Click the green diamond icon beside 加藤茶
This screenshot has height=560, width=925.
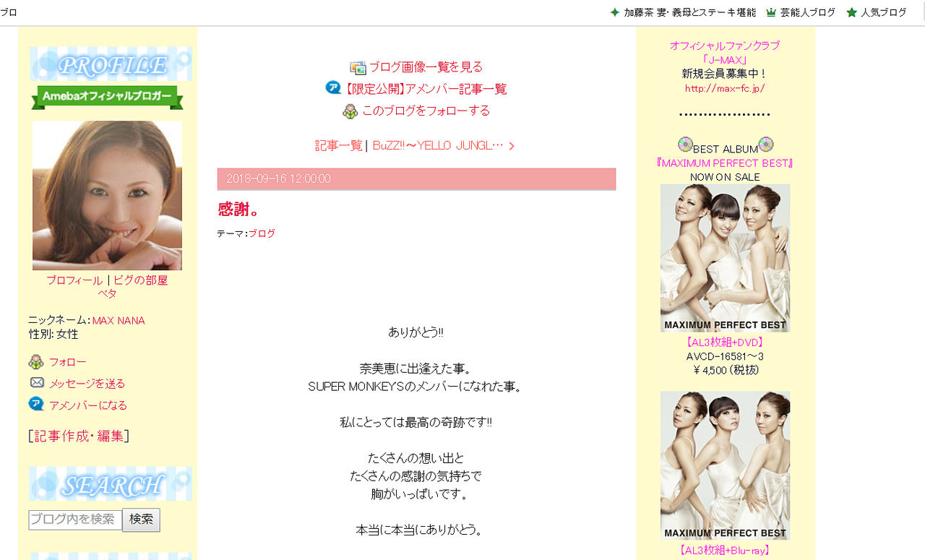615,12
